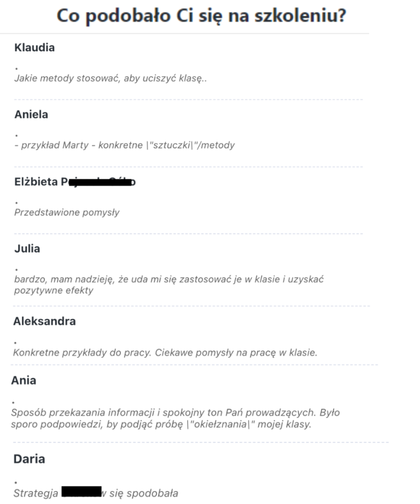This screenshot has height=504, width=420.
Task: Select the name Julia
Action: click(27, 249)
